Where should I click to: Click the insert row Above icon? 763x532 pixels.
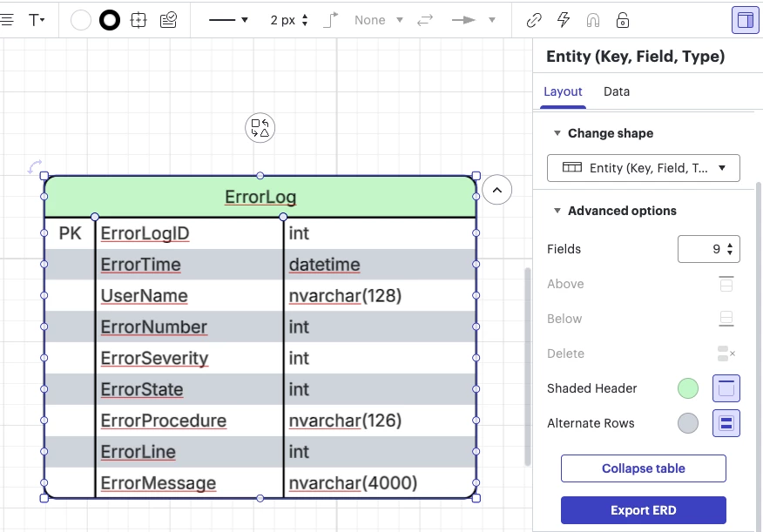tap(726, 284)
